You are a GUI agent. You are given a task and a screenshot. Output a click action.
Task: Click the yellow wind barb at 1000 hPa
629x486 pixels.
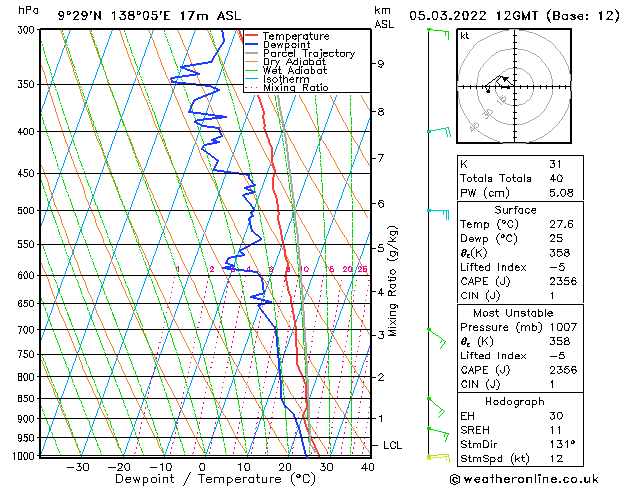point(438,458)
